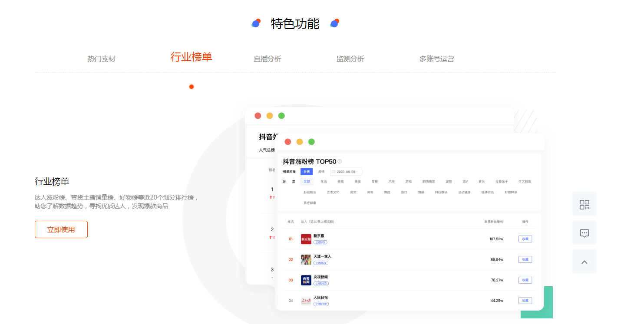This screenshot has height=324, width=644.
Task: Pick the 舞蹈 category filter
Action: pos(387,192)
